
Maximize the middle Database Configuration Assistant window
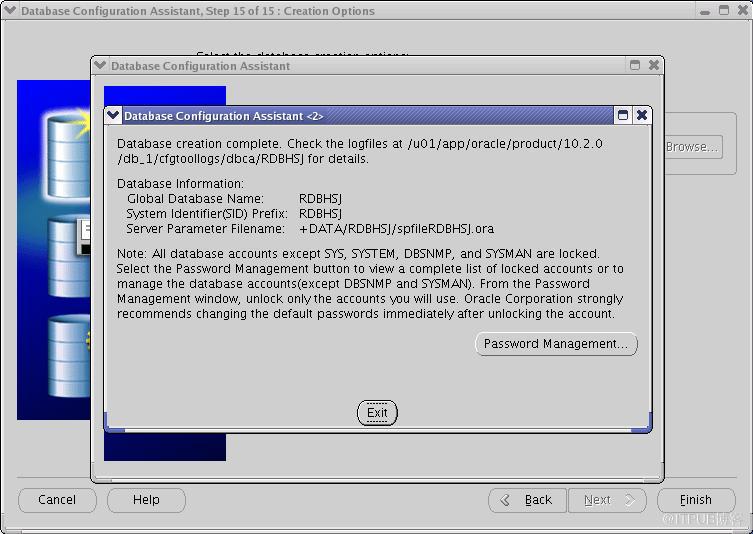[634, 65]
